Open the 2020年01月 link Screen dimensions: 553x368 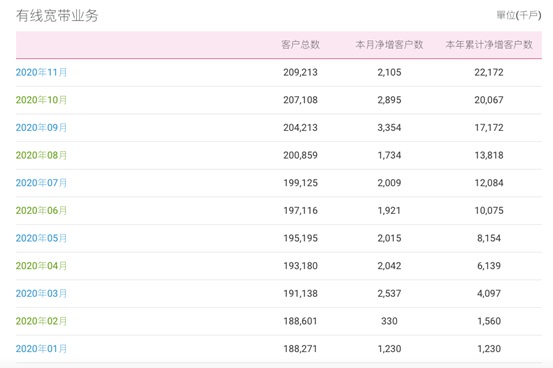tap(41, 349)
